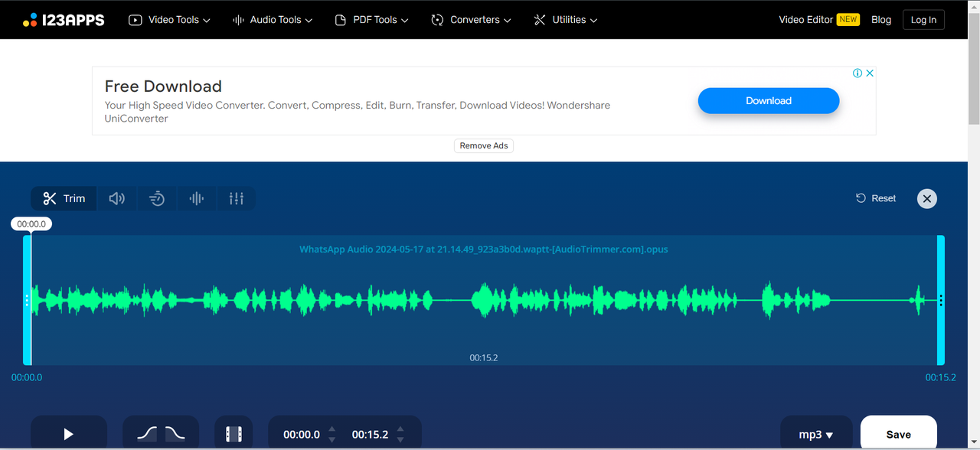Increase the end time with the up arrow
Viewport: 980px width, 450px height.
(400, 429)
